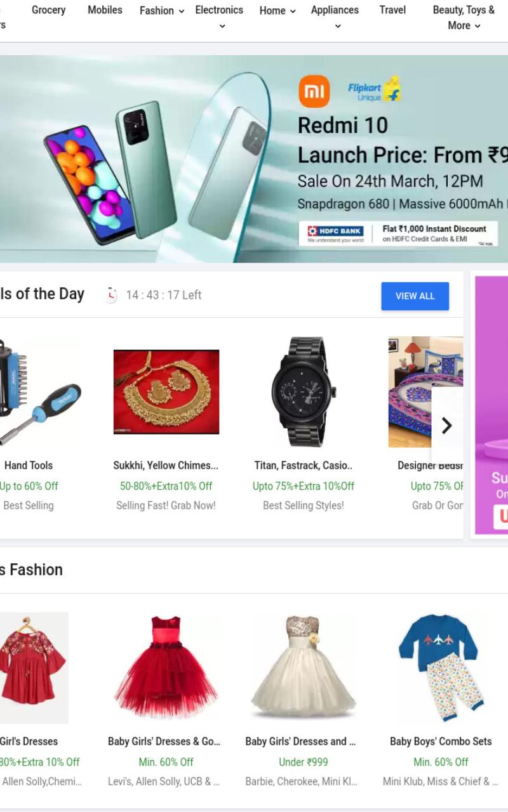Open the red tulle baby girl dress
Image resolution: width=508 pixels, height=812 pixels.
pos(166,666)
